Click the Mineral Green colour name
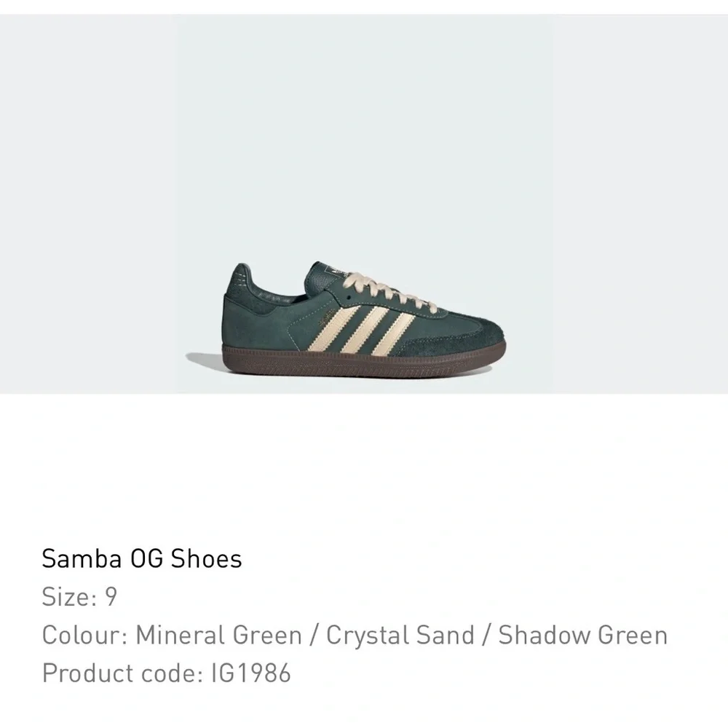The height and width of the screenshot is (728, 728). click(x=218, y=635)
